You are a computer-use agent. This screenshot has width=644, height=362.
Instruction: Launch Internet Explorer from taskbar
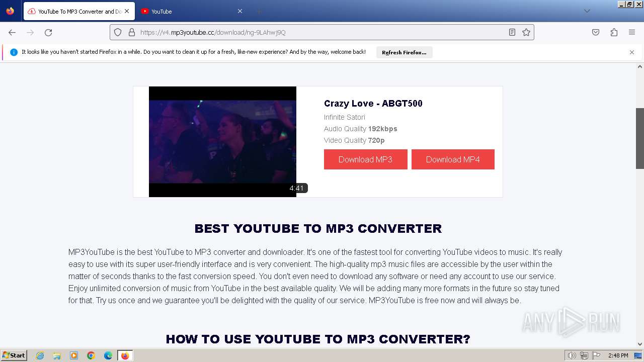click(x=40, y=355)
